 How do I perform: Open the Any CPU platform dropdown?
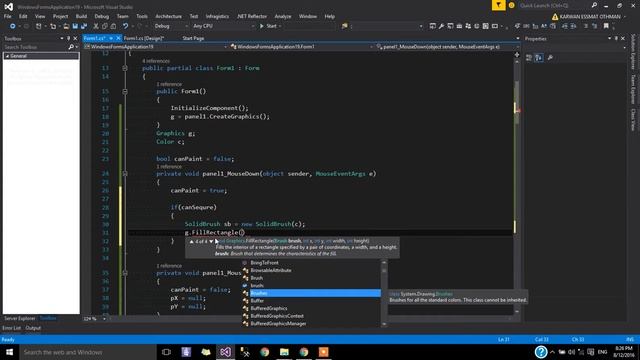click(223, 26)
